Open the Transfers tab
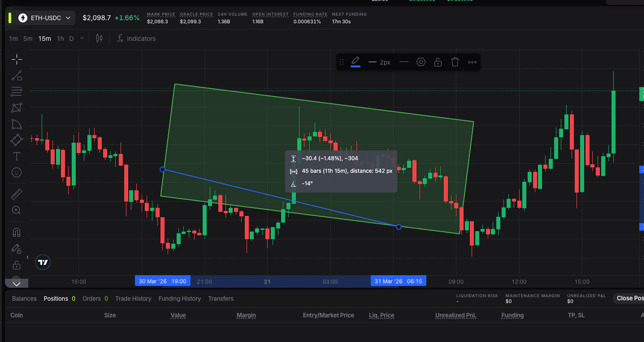This screenshot has width=644, height=342. point(221,299)
